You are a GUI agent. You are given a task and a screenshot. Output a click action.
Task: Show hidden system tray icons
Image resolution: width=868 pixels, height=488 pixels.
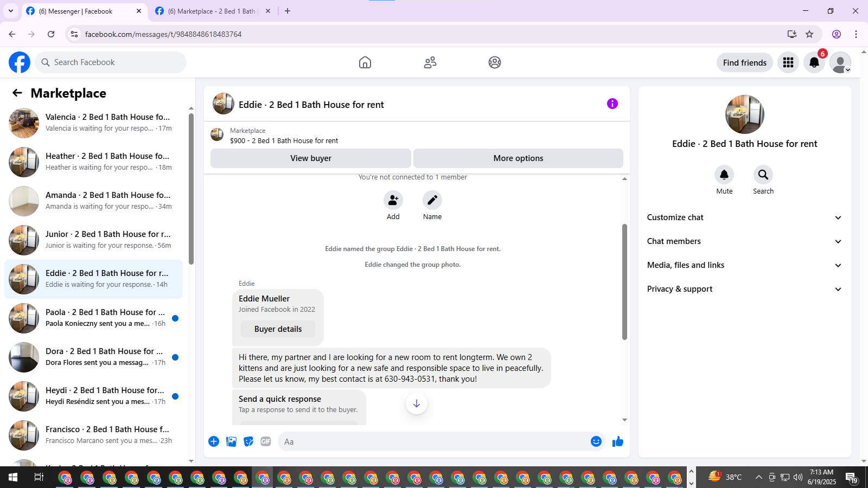click(758, 477)
